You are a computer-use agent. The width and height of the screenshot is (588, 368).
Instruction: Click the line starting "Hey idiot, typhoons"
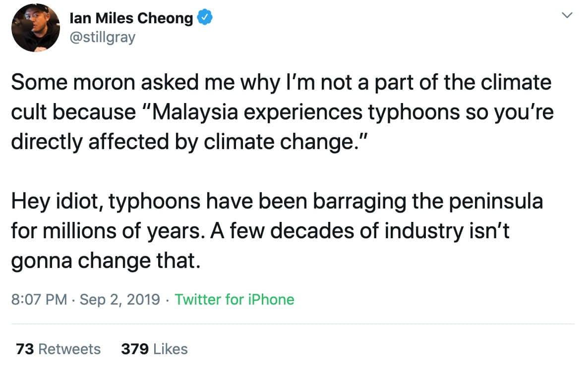(277, 202)
